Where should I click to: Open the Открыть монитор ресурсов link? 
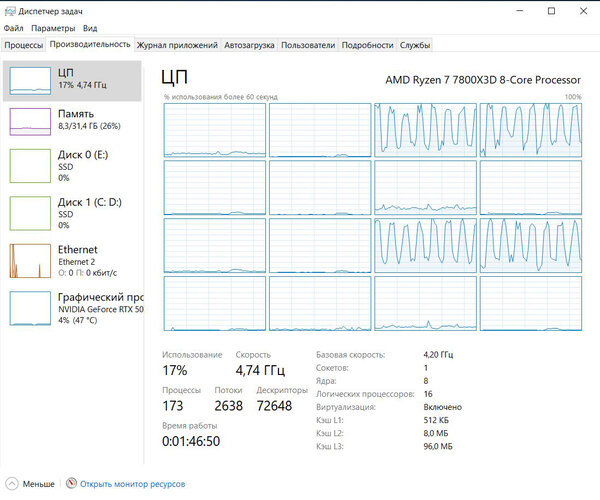pyautogui.click(x=132, y=484)
